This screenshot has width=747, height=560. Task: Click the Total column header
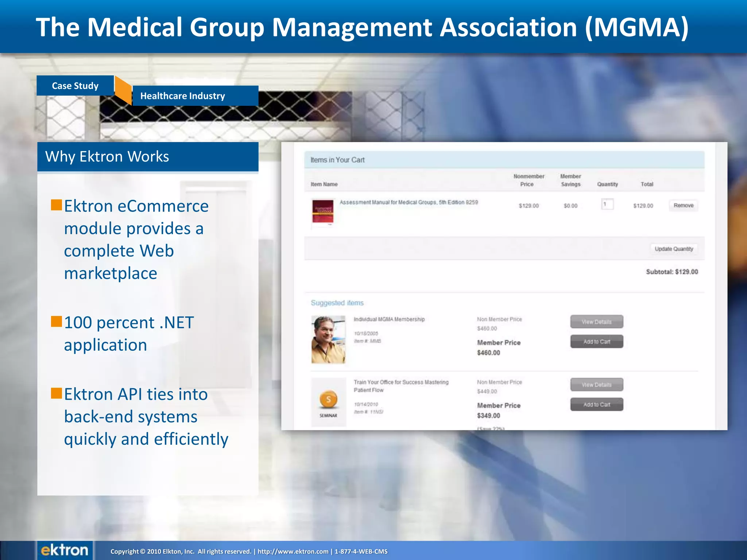tap(647, 184)
